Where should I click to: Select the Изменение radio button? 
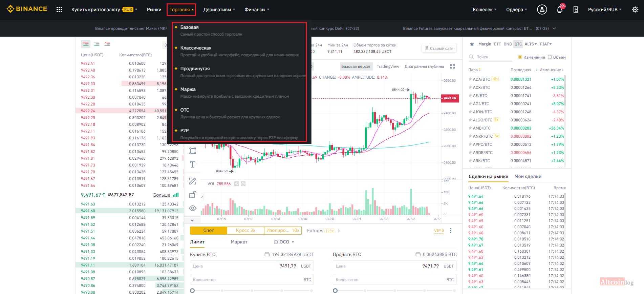520,57
